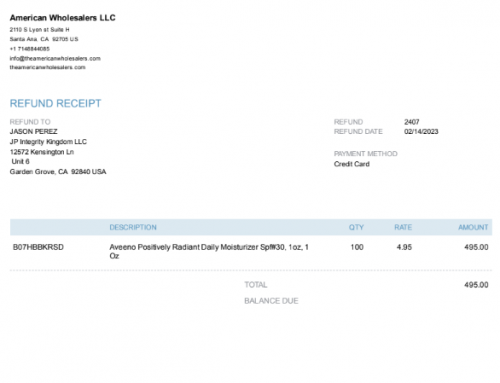The width and height of the screenshot is (500, 383).
Task: Click the line item amount 495.00
Action: [476, 247]
